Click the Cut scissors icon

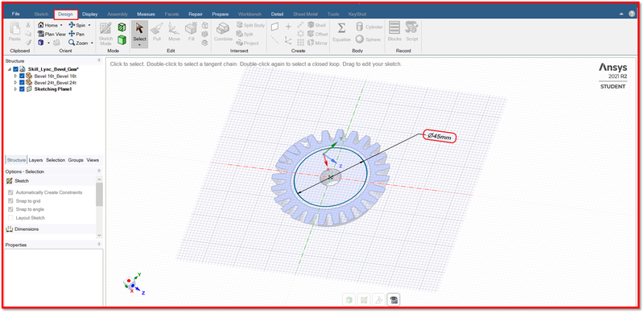(28, 25)
